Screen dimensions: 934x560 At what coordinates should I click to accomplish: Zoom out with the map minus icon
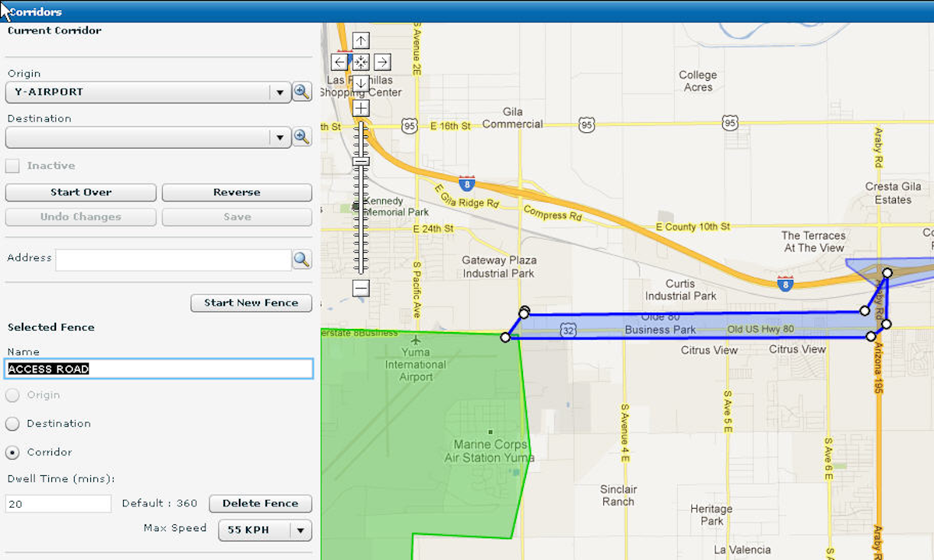tap(360, 289)
